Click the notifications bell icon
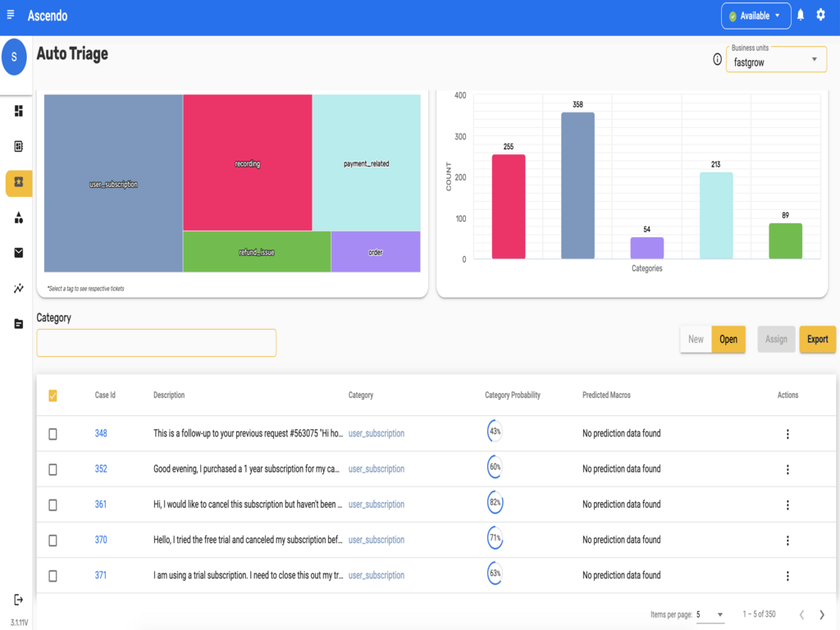 point(801,16)
